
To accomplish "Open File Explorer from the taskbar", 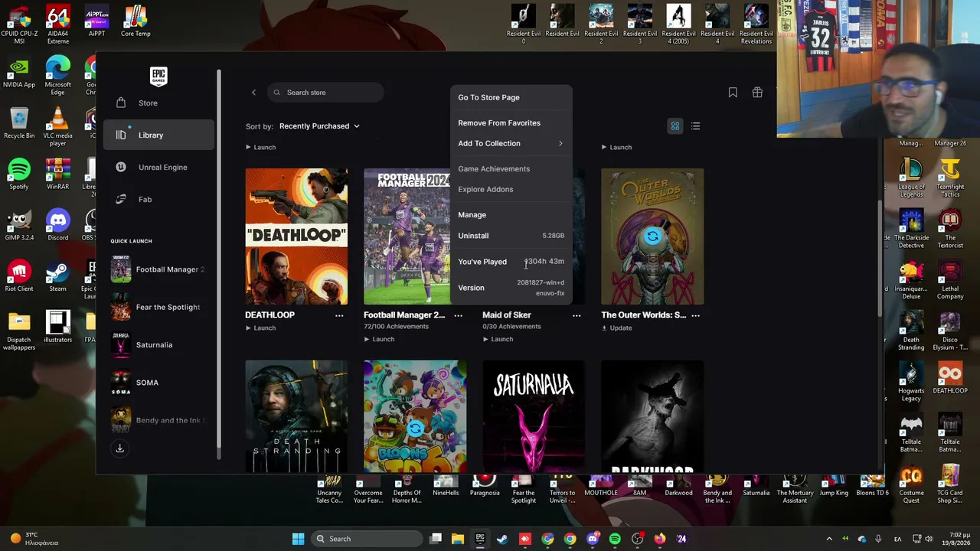I will 458,539.
